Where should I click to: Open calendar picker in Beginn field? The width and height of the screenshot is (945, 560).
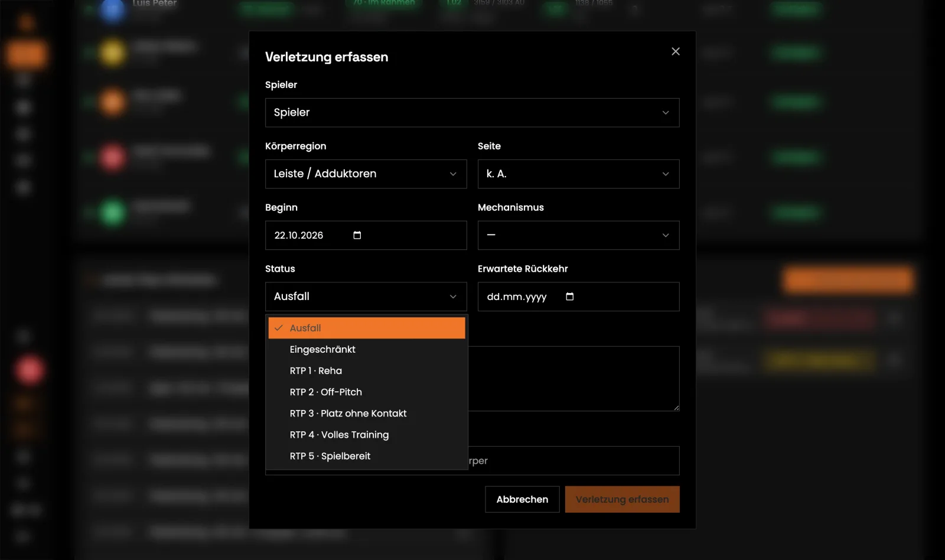pyautogui.click(x=357, y=235)
